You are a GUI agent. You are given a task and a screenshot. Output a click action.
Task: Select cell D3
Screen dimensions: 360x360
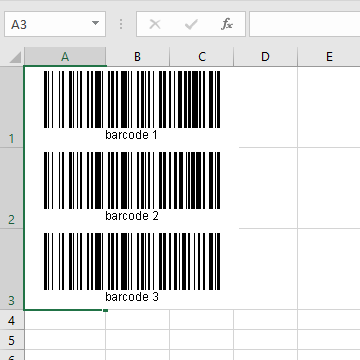265,269
